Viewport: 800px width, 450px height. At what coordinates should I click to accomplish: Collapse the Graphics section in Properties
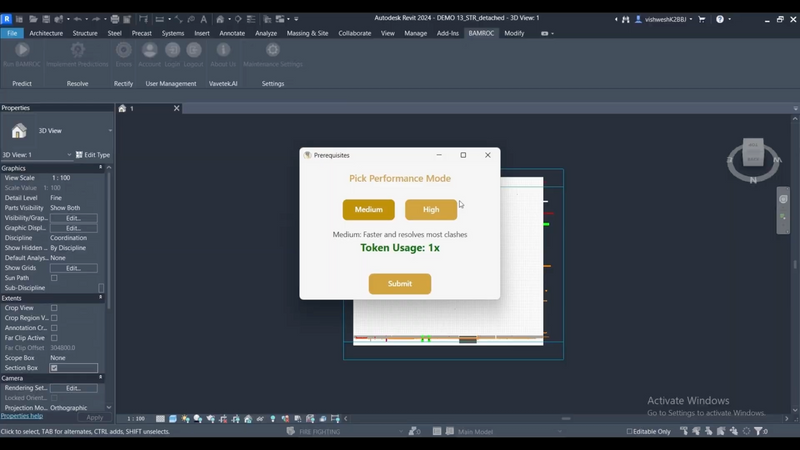[101, 168]
